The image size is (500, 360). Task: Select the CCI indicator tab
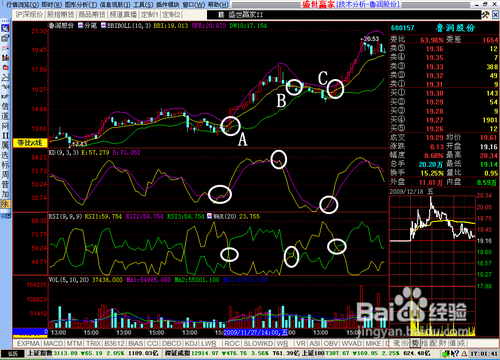[x=153, y=343]
